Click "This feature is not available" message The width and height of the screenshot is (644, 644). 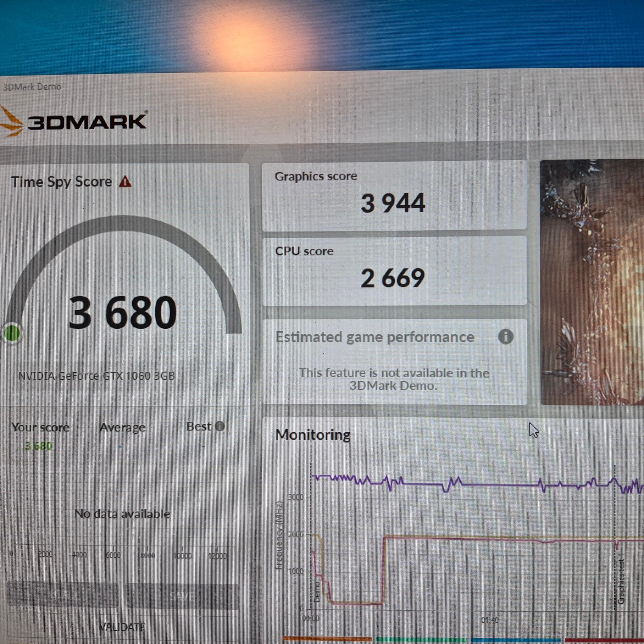tap(394, 379)
